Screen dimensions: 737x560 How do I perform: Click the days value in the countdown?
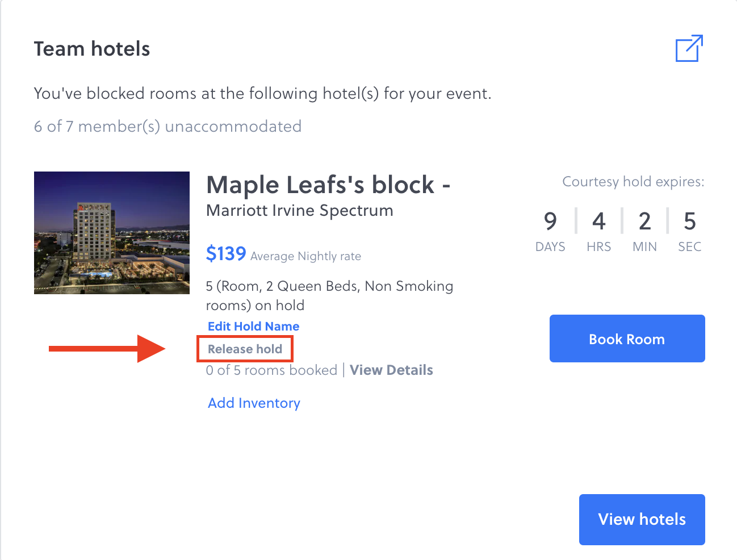pyautogui.click(x=550, y=222)
